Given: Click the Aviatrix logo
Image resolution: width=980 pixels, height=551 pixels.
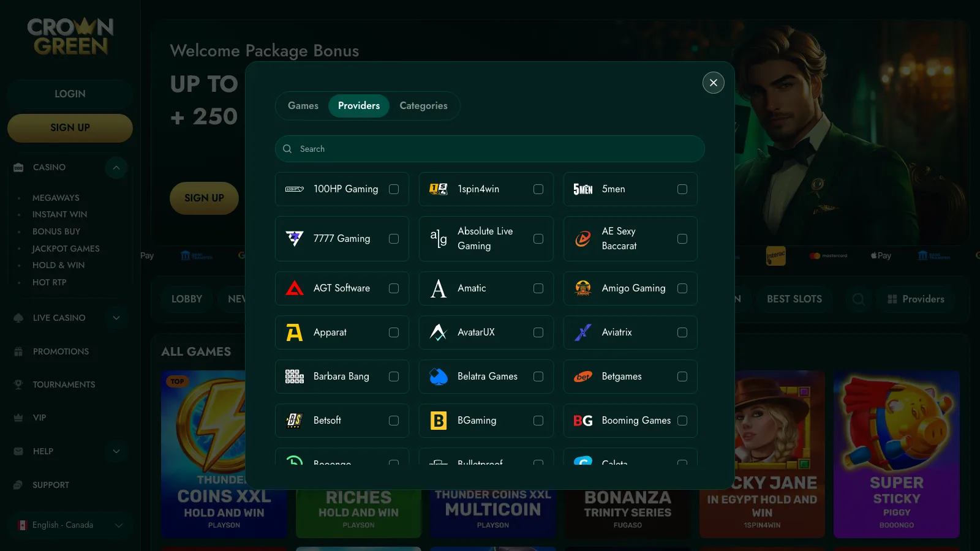Looking at the screenshot, I should (x=582, y=332).
